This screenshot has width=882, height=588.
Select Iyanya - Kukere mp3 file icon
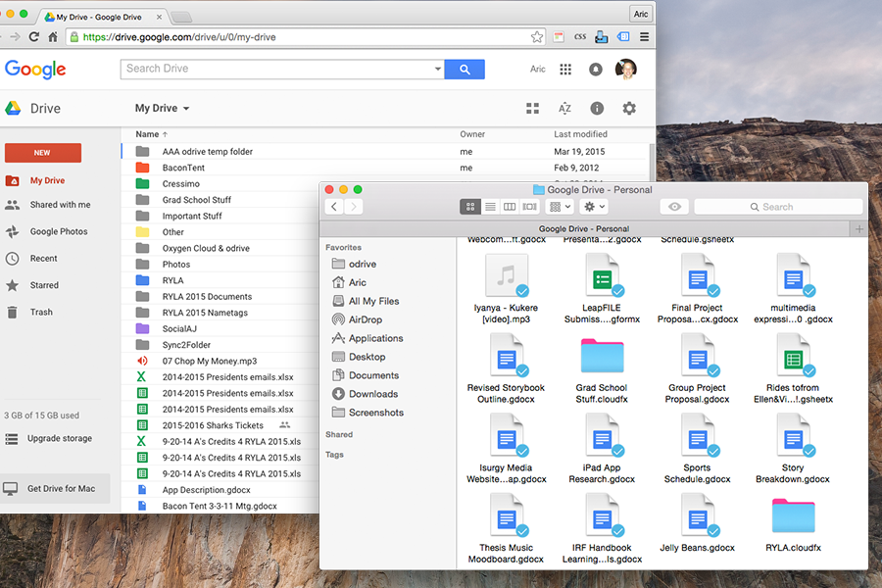click(507, 275)
